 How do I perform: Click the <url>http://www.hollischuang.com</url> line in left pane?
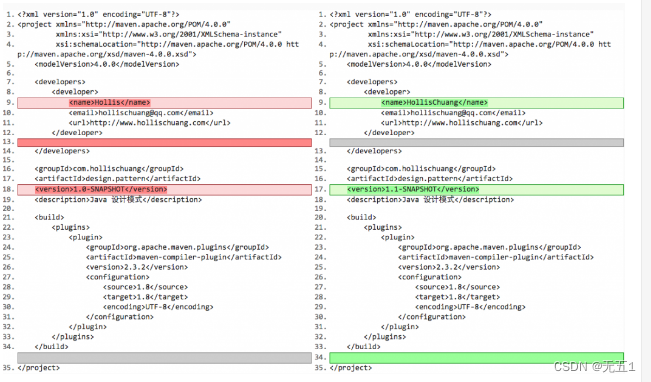[150, 123]
